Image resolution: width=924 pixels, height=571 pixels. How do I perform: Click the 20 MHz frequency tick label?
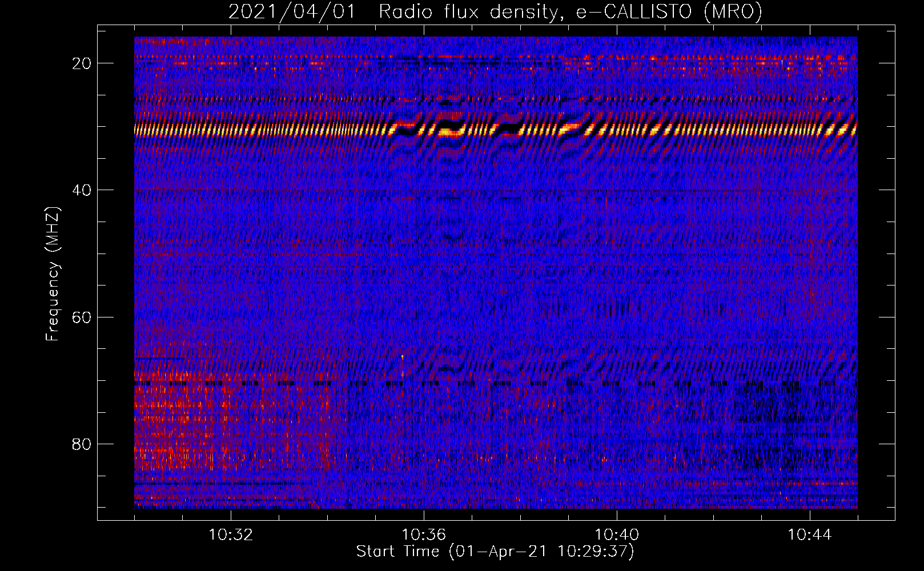(x=82, y=63)
